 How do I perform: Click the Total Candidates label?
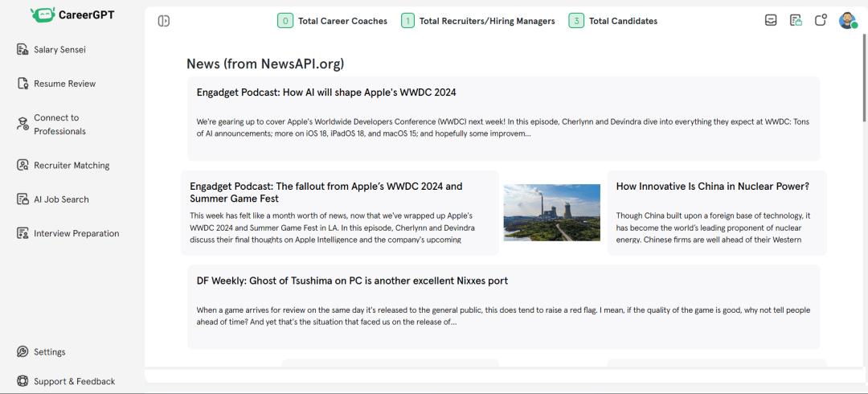point(624,21)
